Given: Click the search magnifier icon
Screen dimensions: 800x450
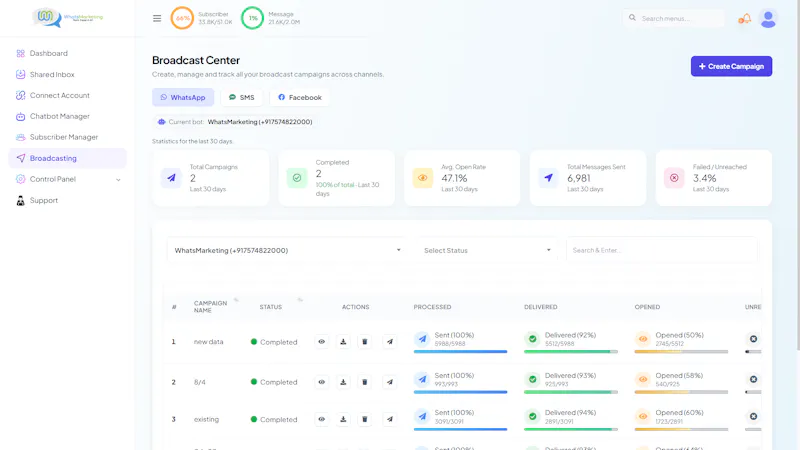Looking at the screenshot, I should (x=632, y=18).
